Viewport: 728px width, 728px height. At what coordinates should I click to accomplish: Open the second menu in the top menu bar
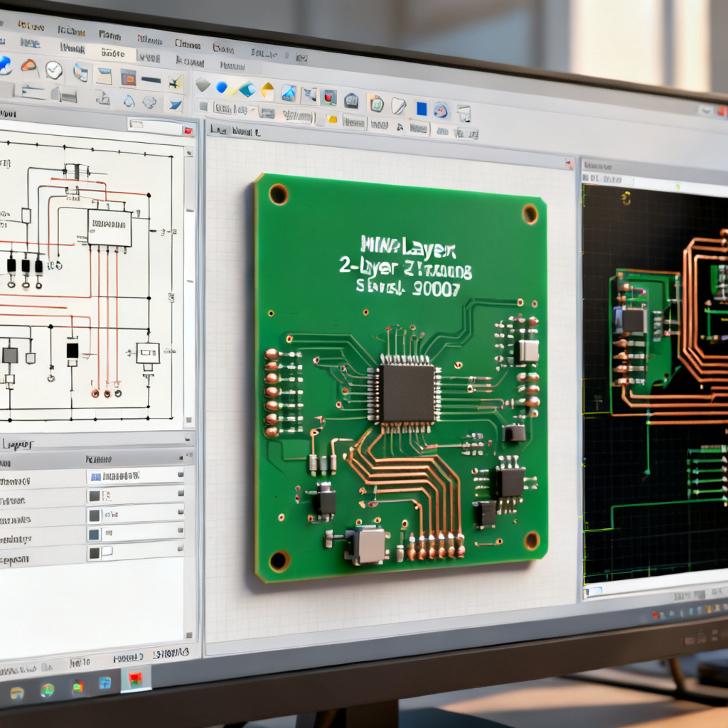(x=71, y=31)
